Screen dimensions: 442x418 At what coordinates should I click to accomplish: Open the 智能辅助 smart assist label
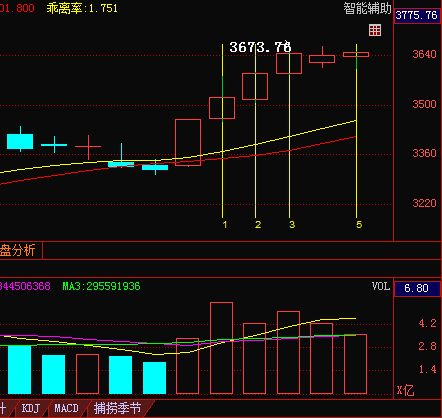(x=367, y=9)
